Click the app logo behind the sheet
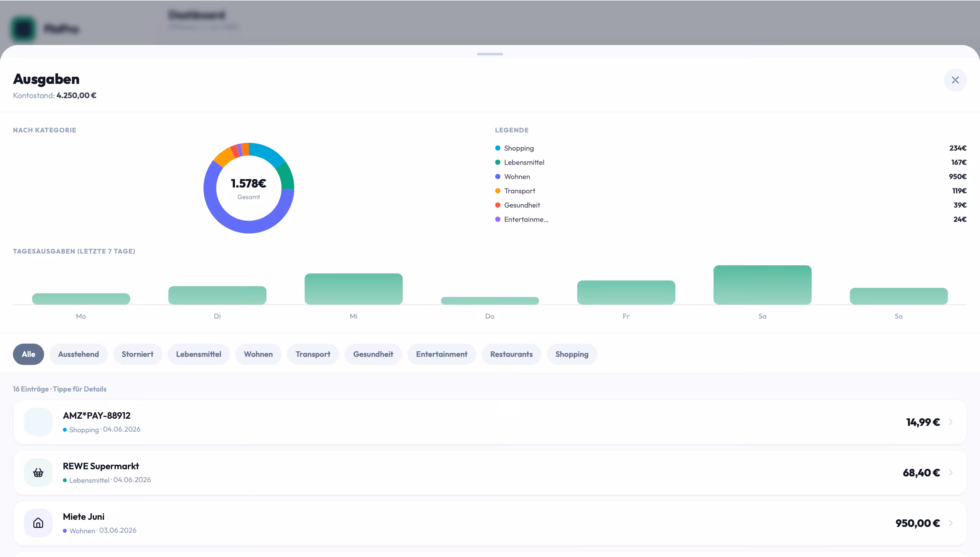Viewport: 980px width, 557px height. (23, 29)
